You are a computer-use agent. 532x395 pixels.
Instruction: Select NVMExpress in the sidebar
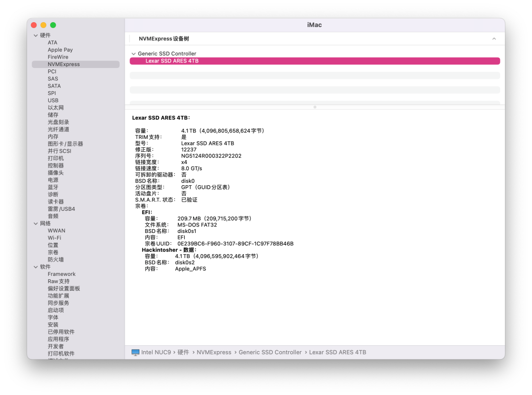[x=76, y=64]
